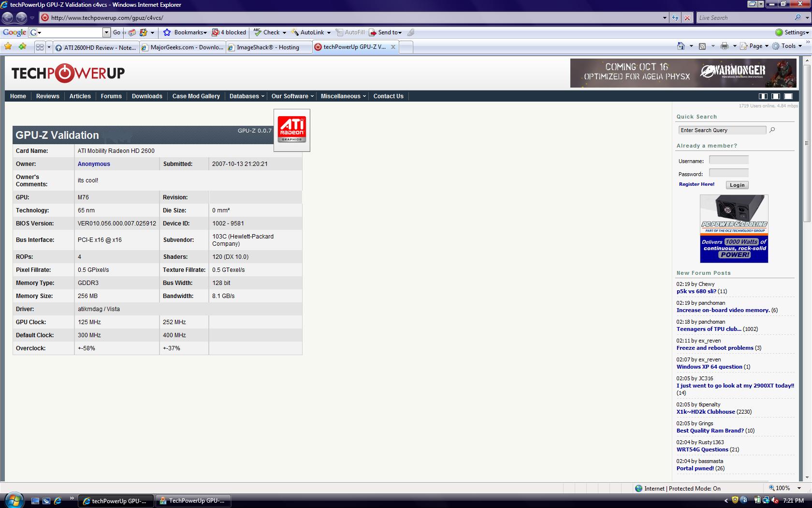The image size is (812, 508).
Task: Click the Show Desktop quick launch icon
Action: click(x=35, y=501)
